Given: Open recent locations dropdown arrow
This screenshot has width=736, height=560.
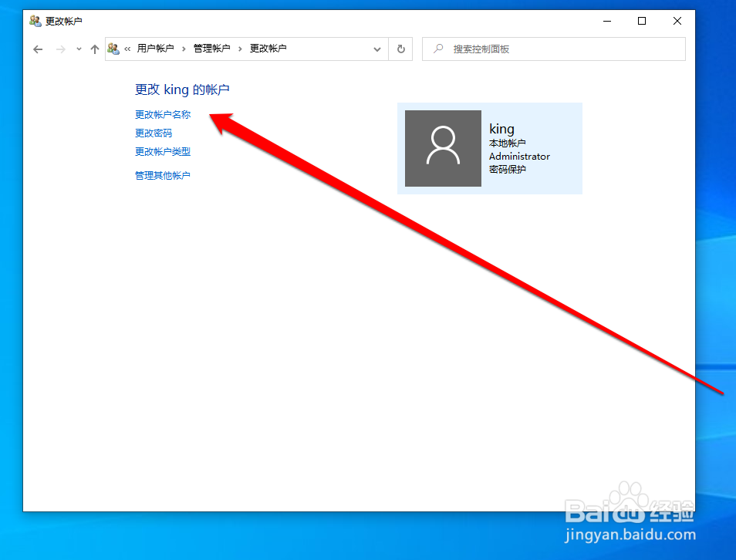Looking at the screenshot, I should pos(79,49).
